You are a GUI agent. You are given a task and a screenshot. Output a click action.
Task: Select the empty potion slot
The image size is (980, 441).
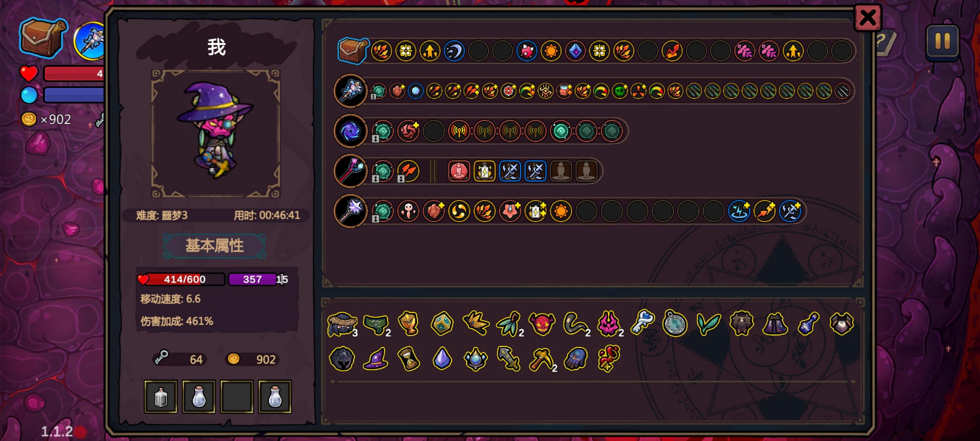coord(237,397)
